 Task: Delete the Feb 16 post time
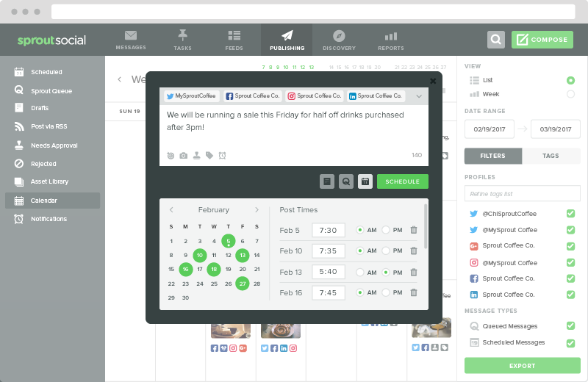pyautogui.click(x=414, y=292)
